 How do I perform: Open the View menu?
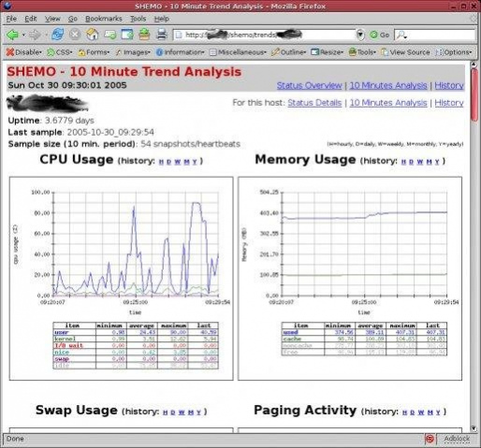(x=52, y=19)
